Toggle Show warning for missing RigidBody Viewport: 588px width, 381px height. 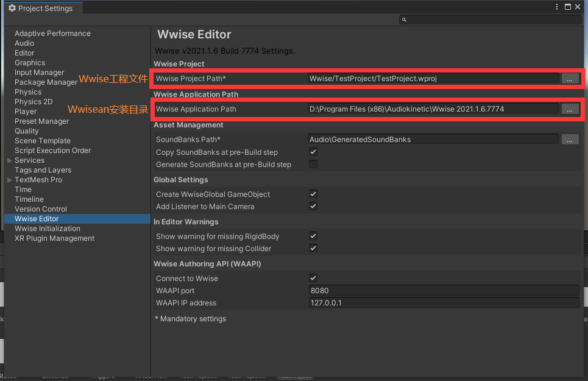click(x=313, y=237)
